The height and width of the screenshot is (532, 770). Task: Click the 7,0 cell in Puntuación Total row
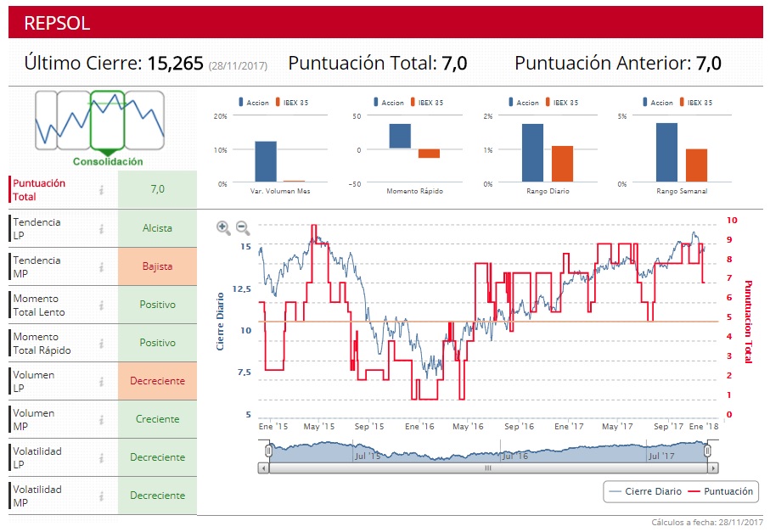point(157,189)
